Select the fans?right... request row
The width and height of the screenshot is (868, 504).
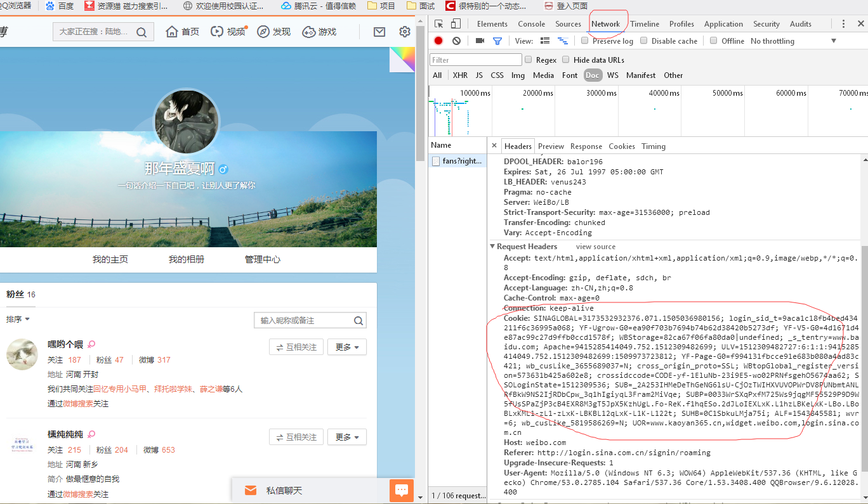tap(457, 161)
